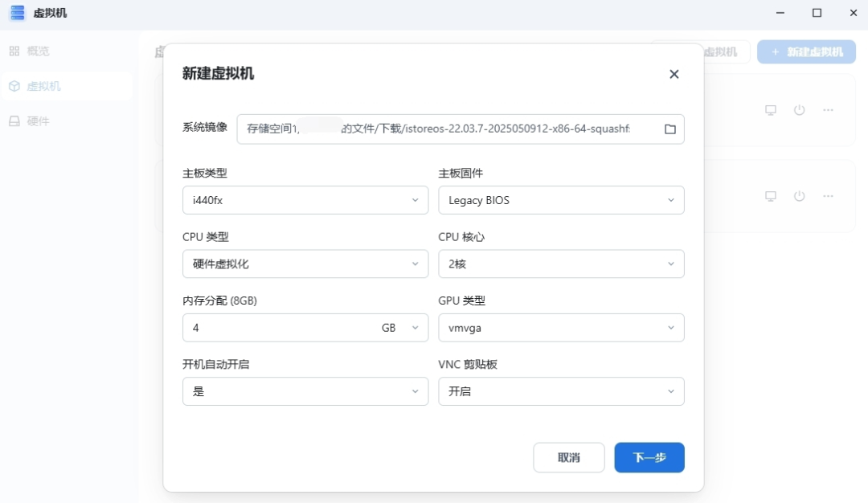
Task: Click the 虚拟机 app logo in title bar
Action: coord(17,13)
